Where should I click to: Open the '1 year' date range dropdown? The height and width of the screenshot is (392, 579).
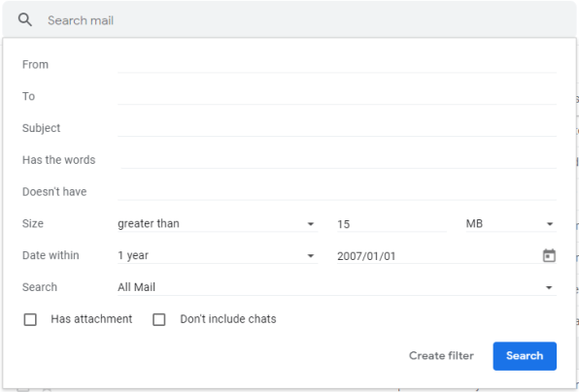pyautogui.click(x=218, y=255)
